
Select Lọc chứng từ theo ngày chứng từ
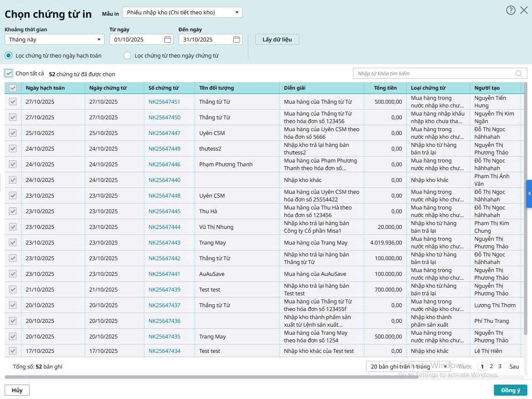[x=127, y=55]
